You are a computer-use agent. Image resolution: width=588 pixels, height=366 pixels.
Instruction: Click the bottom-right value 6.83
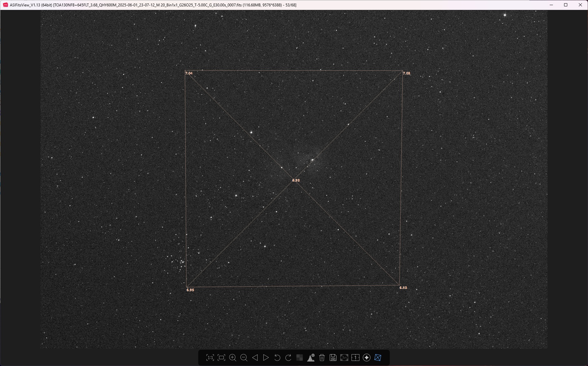[403, 288]
